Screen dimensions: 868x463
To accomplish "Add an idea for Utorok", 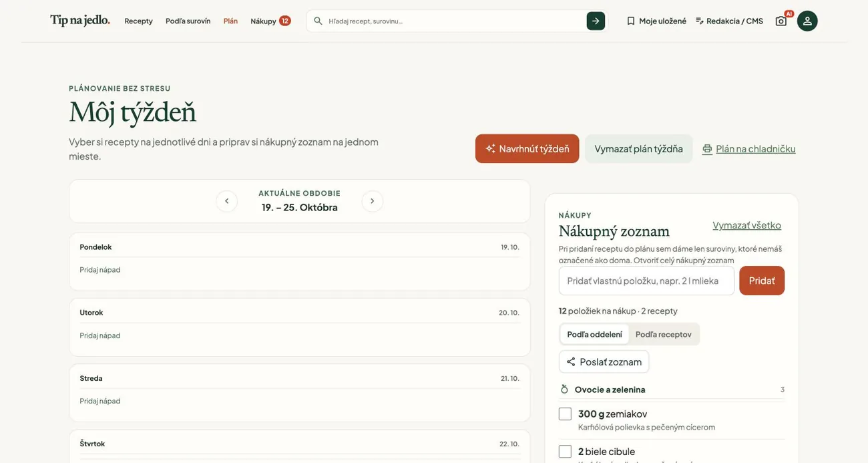I will click(x=100, y=335).
